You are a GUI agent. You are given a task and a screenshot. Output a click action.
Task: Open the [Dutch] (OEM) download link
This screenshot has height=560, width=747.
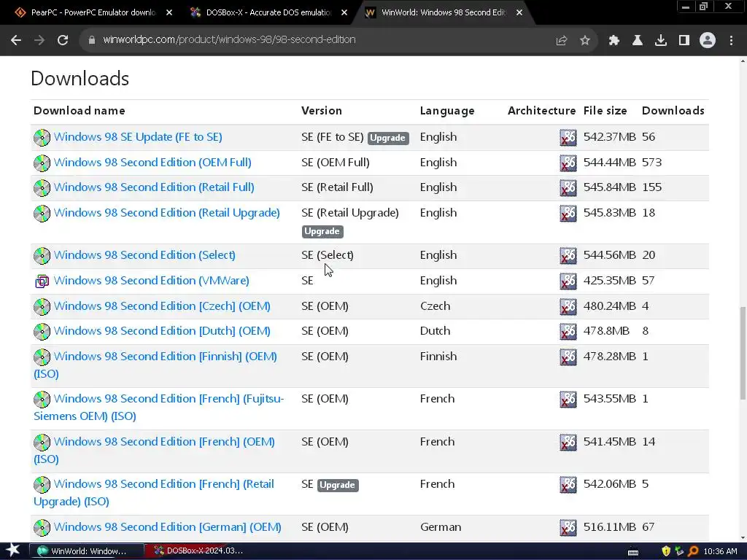pyautogui.click(x=162, y=331)
